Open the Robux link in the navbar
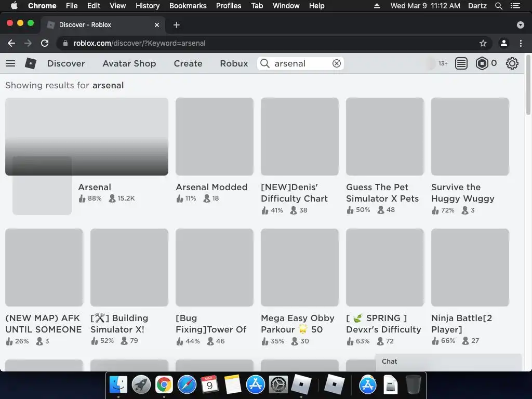Image resolution: width=532 pixels, height=399 pixels. point(234,63)
